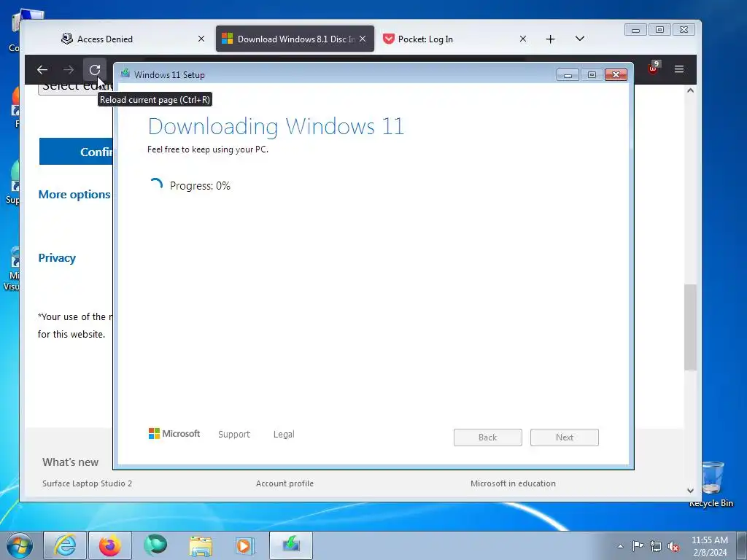Open Windows Explorer folder taskbar icon
747x560 pixels.
[201, 545]
